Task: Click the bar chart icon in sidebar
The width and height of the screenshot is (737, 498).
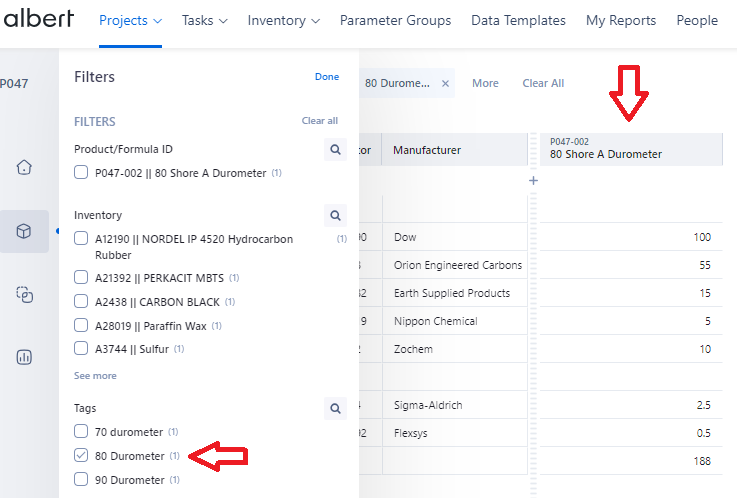Action: point(25,357)
